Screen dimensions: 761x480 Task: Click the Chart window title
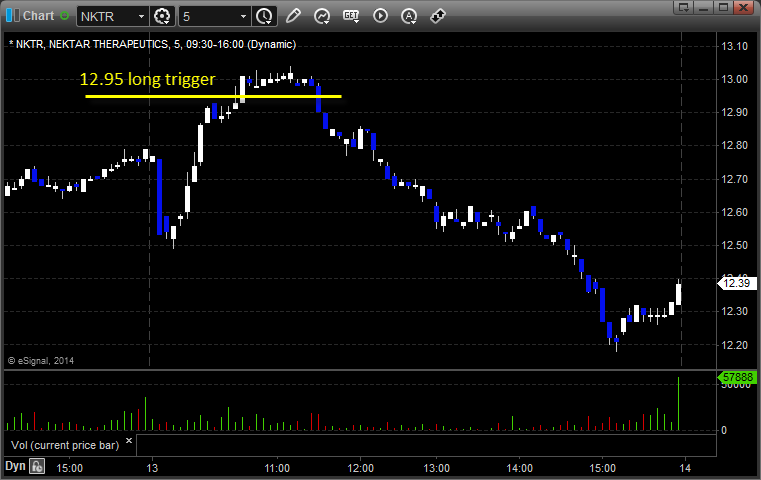click(38, 16)
